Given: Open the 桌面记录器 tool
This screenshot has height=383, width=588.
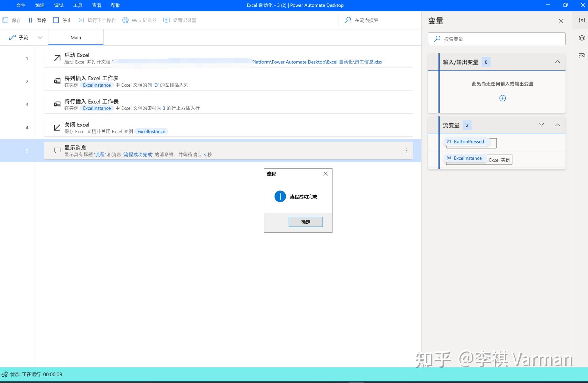Looking at the screenshot, I should 166,20.
